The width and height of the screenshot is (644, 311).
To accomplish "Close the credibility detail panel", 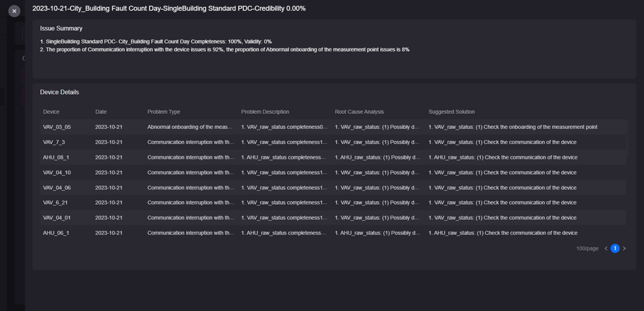I will [14, 11].
